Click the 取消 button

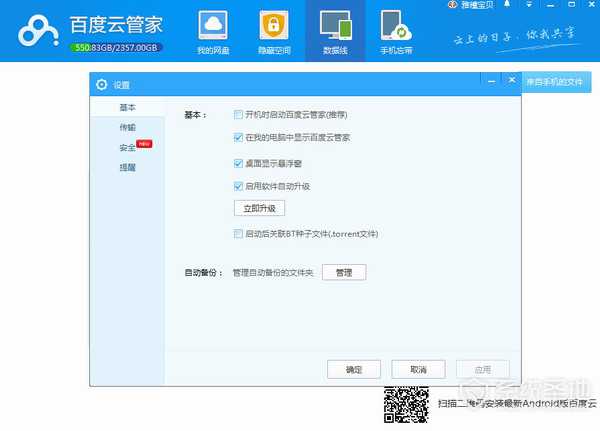point(418,369)
